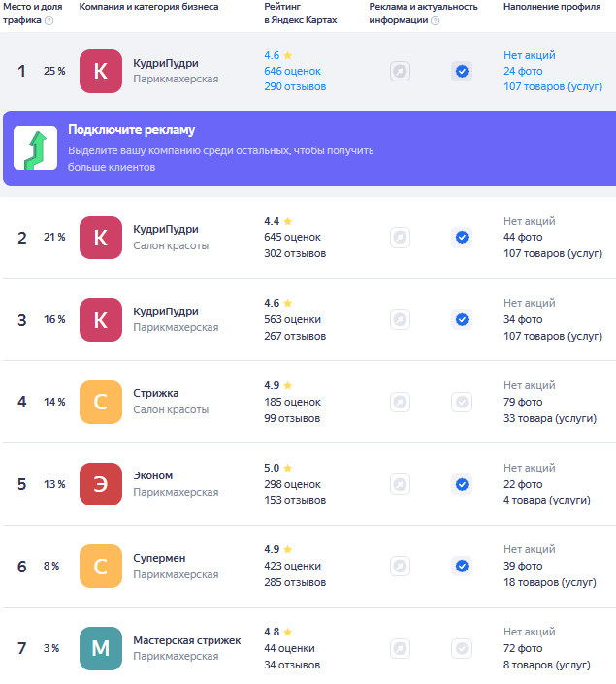Click the '302 отзывов' text
The image size is (616, 684).
click(295, 253)
